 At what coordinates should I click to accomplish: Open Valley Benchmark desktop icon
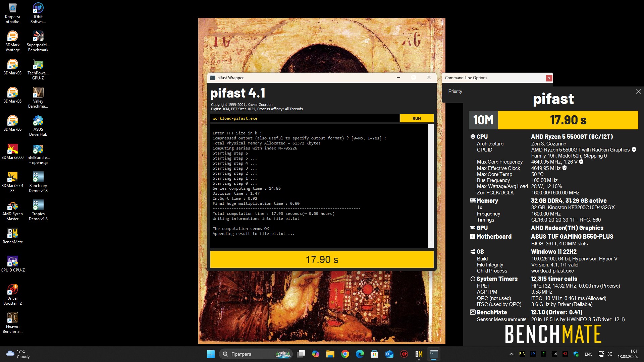pyautogui.click(x=38, y=98)
